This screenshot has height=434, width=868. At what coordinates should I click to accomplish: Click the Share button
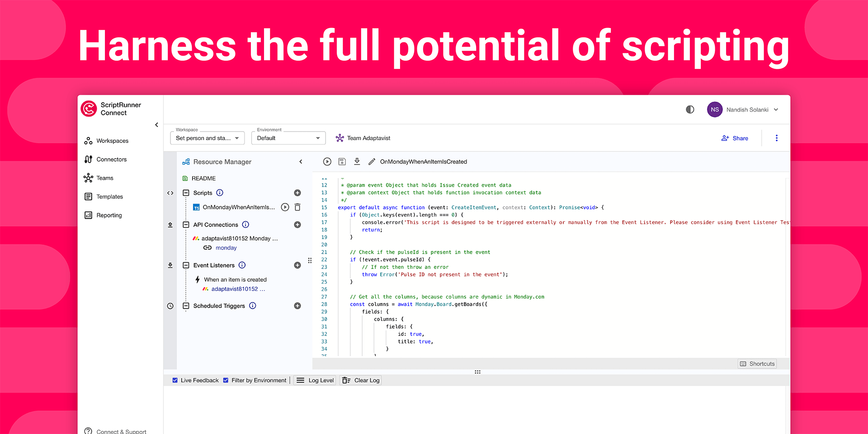click(735, 138)
